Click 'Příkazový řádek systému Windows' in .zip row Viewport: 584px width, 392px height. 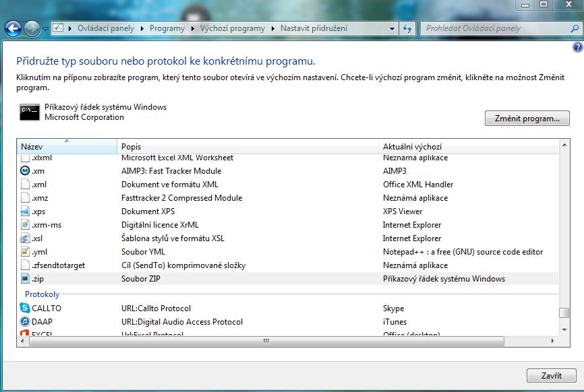[444, 279]
